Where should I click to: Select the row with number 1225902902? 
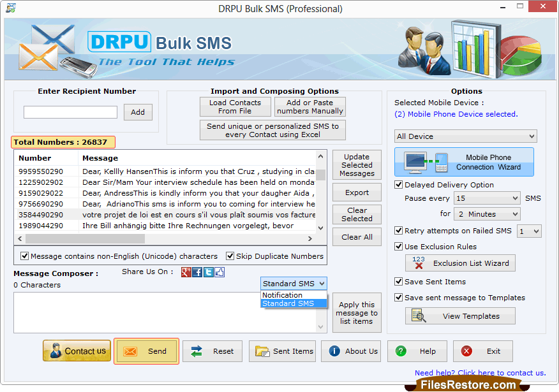point(165,182)
